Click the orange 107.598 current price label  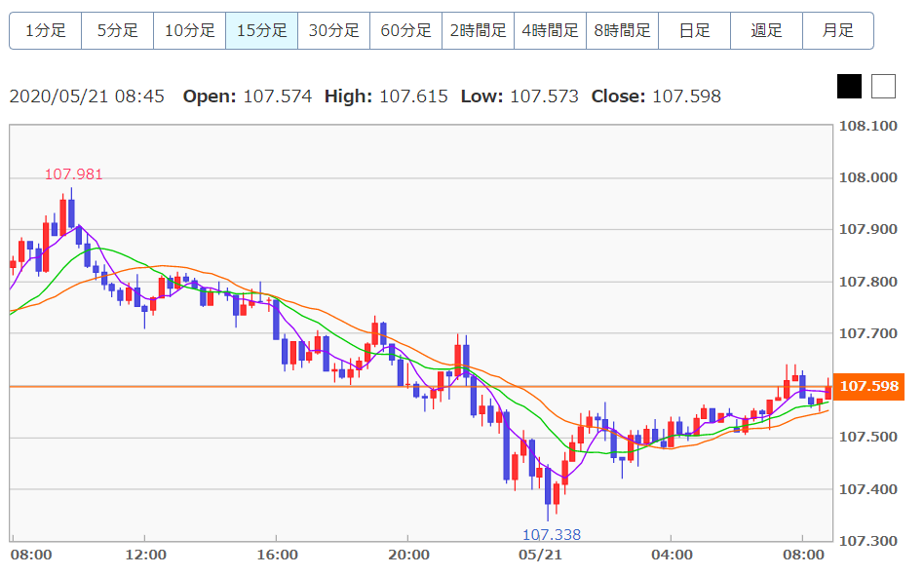[868, 386]
